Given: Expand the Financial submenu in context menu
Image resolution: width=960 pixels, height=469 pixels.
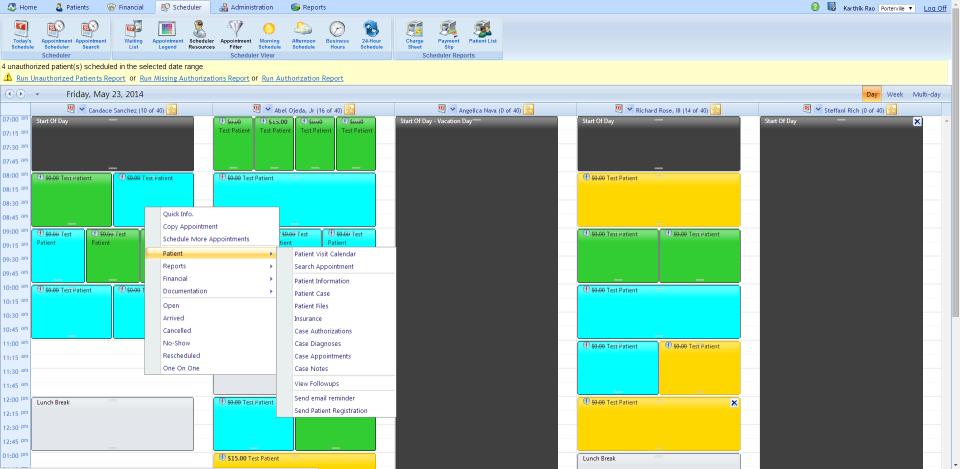Looking at the screenshot, I should coord(211,279).
